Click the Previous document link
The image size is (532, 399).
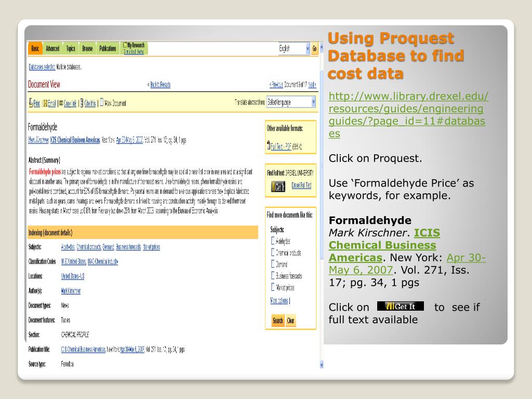277,85
